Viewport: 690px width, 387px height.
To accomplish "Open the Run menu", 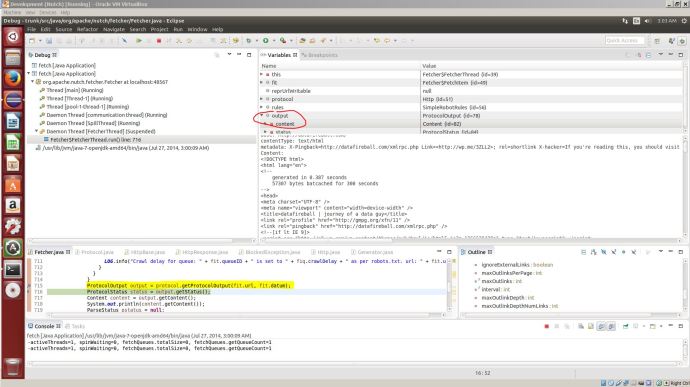I will click(178, 29).
